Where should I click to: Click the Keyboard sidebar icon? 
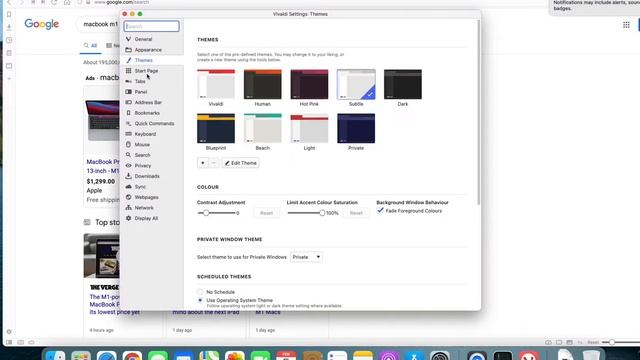point(129,134)
